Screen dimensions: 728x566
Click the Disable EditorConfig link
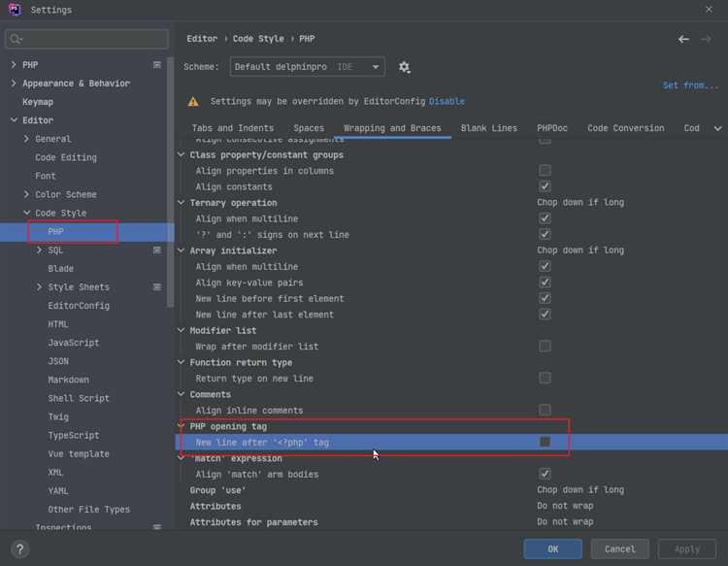tap(447, 101)
